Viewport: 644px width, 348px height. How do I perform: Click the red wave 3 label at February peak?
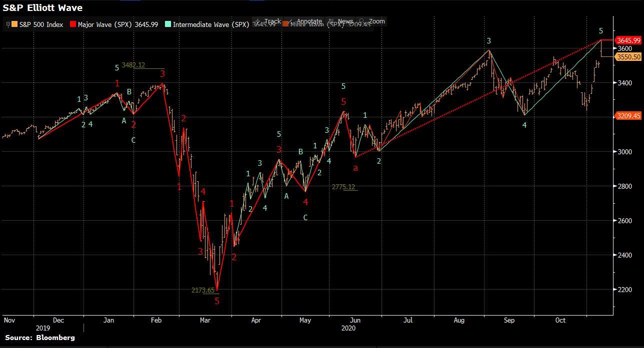(162, 74)
